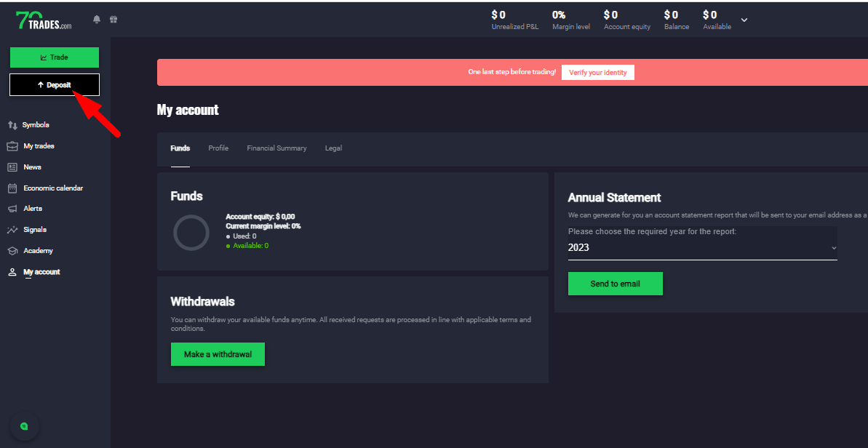Open notifications bell icon

97,20
